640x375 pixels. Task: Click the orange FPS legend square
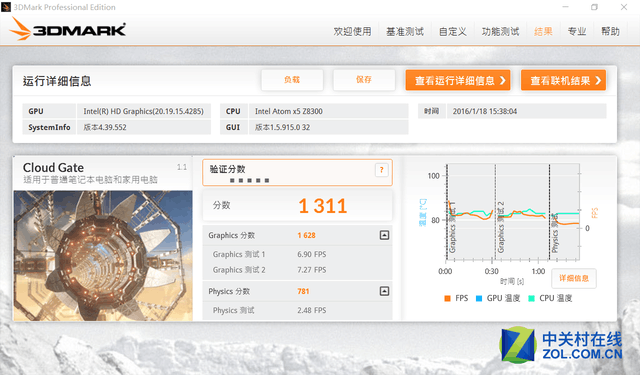[x=447, y=298]
